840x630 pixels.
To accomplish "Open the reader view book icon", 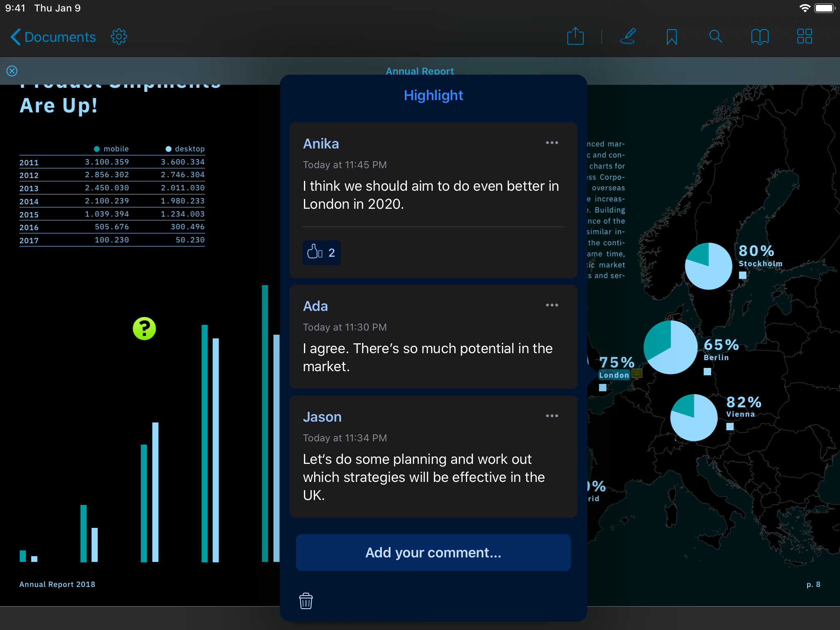I will [760, 37].
